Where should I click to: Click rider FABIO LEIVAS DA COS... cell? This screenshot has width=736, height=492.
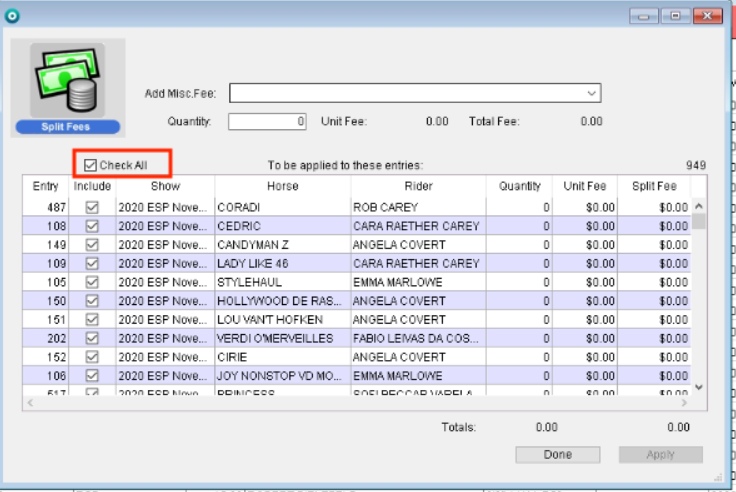[418, 338]
